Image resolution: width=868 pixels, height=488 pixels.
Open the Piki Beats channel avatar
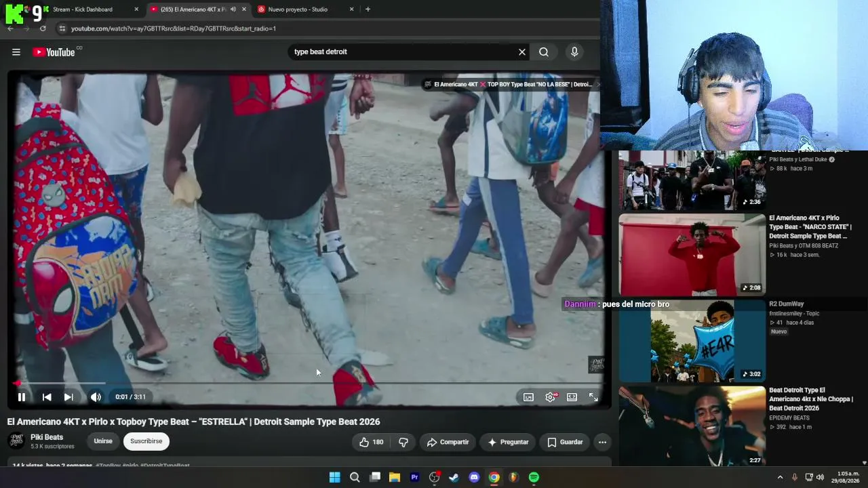tap(16, 441)
